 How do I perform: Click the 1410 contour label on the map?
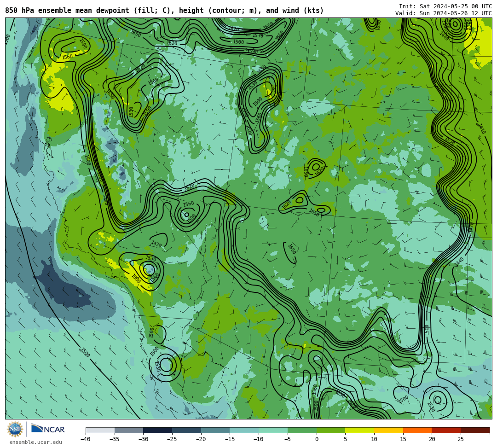tap(481, 128)
